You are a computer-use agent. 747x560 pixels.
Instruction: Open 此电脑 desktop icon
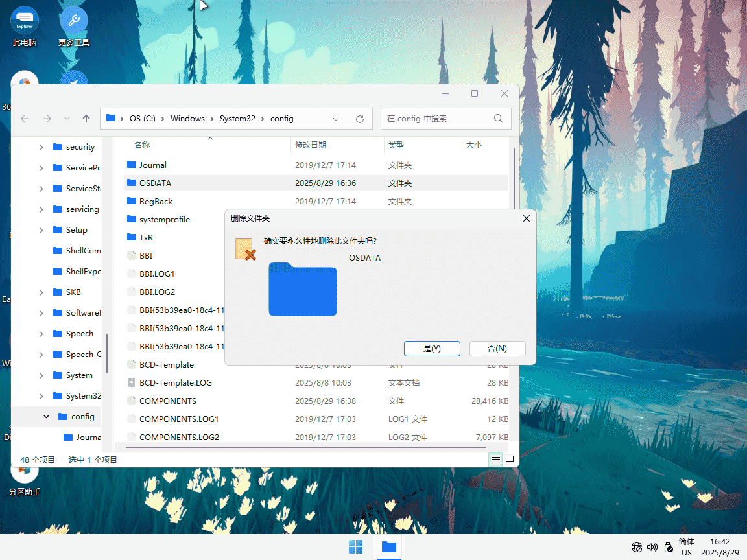pos(25,26)
